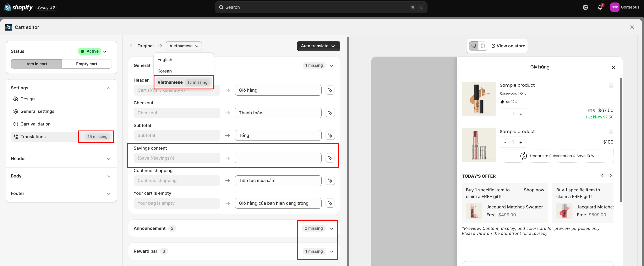This screenshot has width=644, height=266.
Task: Edit the Tiếp tục mua sắm translation field
Action: [278, 181]
